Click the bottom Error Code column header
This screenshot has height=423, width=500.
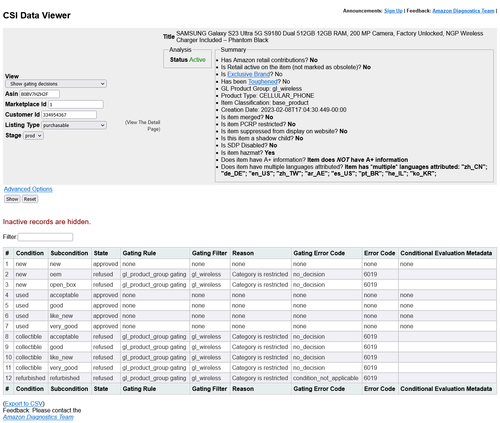pyautogui.click(x=379, y=389)
